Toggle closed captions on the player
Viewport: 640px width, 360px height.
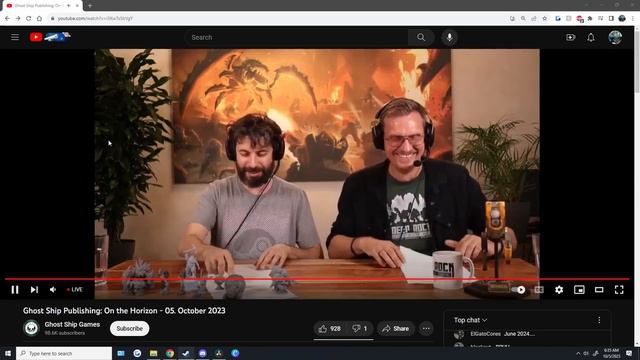(x=539, y=289)
